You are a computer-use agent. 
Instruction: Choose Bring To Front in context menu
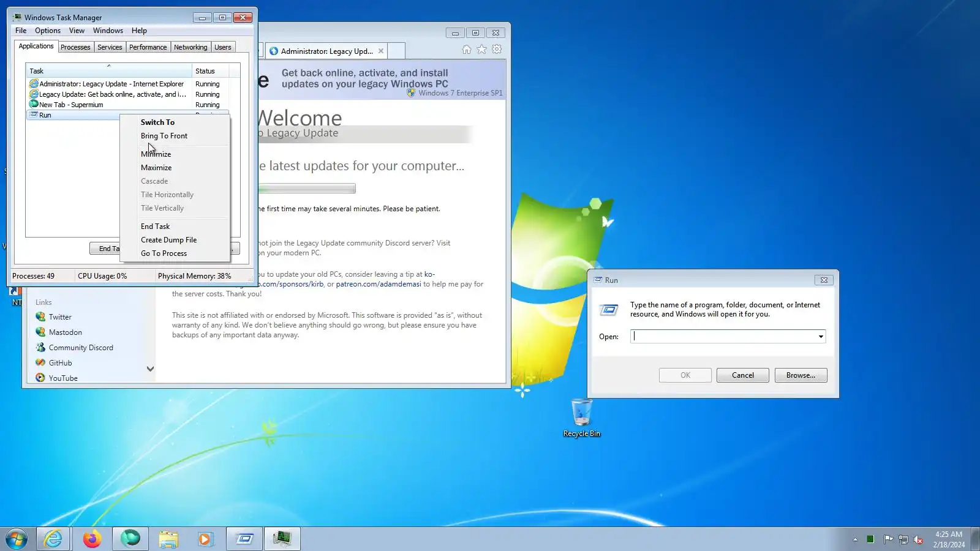(x=175, y=136)
